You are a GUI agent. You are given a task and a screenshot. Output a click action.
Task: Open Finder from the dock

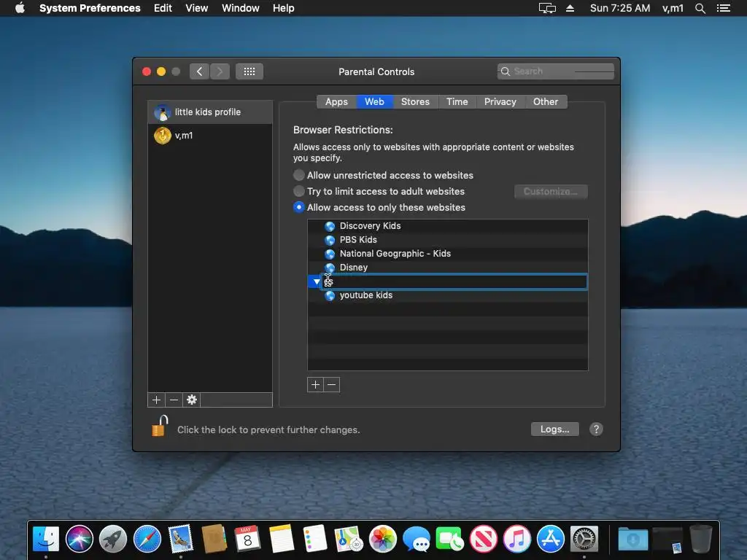coord(46,539)
